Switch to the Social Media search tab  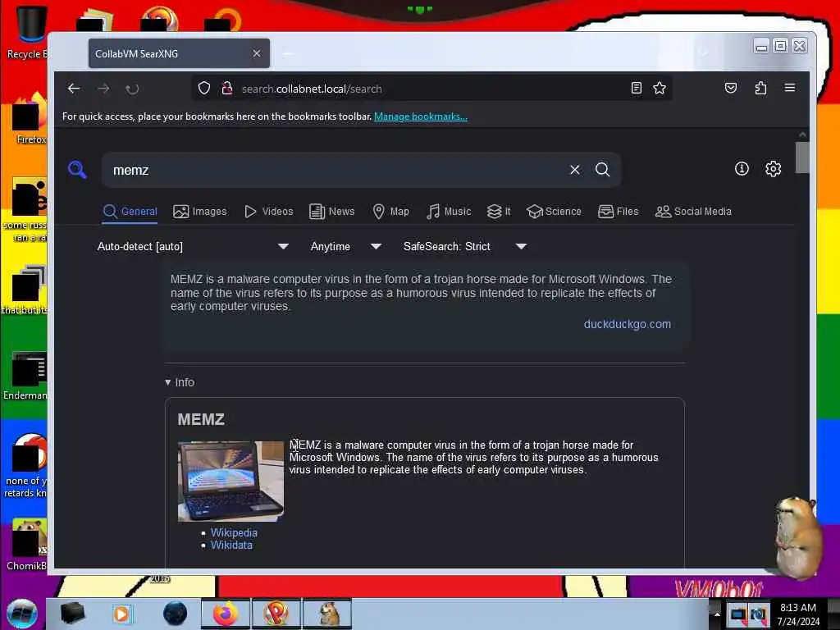point(693,212)
